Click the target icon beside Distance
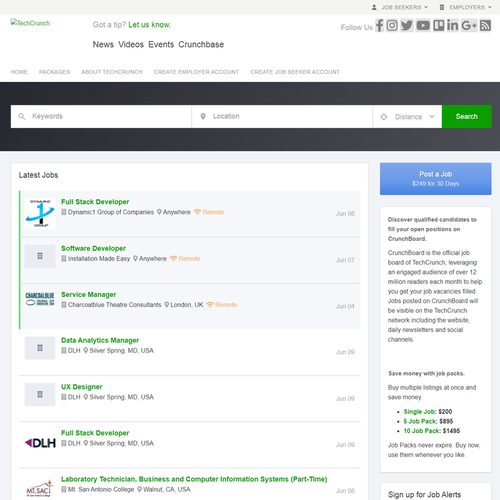Viewport: 500px width, 500px height. pyautogui.click(x=384, y=117)
